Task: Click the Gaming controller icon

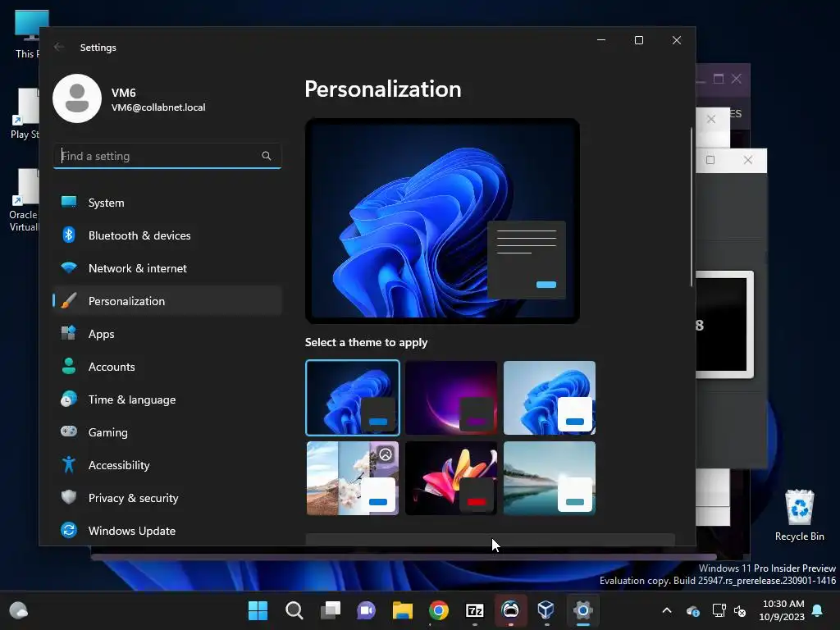Action: [x=69, y=431]
